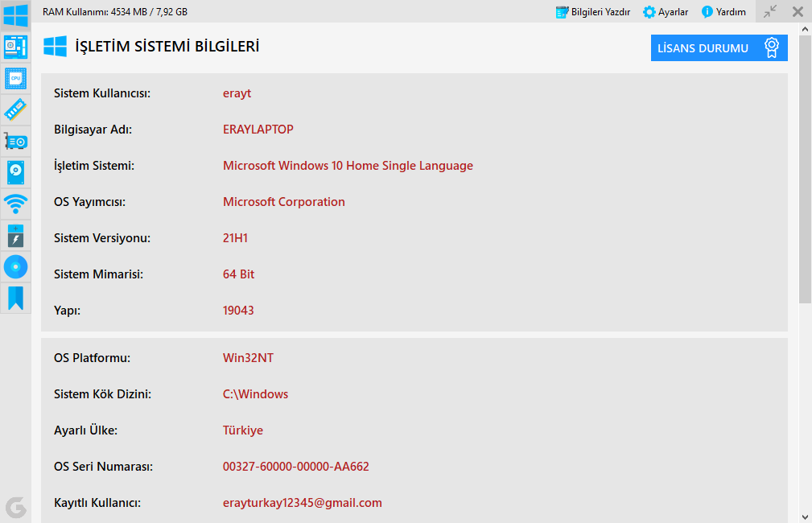The width and height of the screenshot is (812, 523).
Task: Click the license badge icon on LİSANS DURUMU
Action: click(772, 47)
